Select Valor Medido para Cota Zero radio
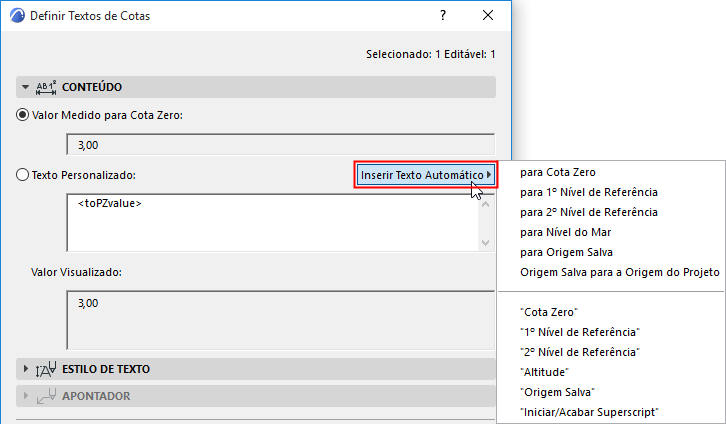Image resolution: width=726 pixels, height=424 pixels. point(23,115)
